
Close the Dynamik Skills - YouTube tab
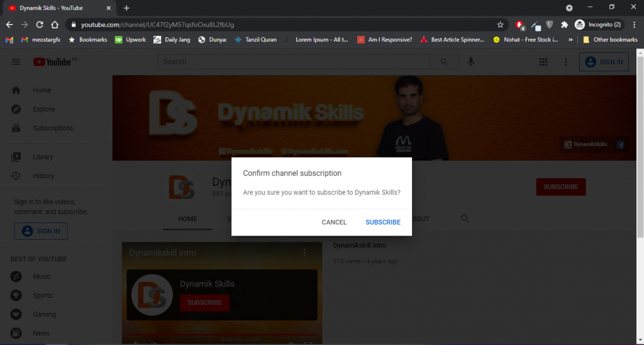pos(108,8)
